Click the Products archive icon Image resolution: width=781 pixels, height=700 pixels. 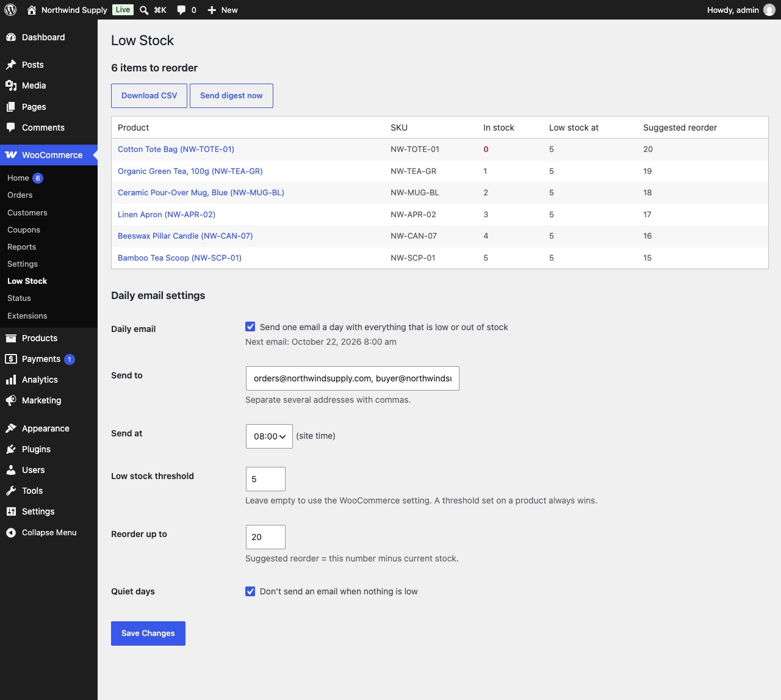click(x=11, y=338)
